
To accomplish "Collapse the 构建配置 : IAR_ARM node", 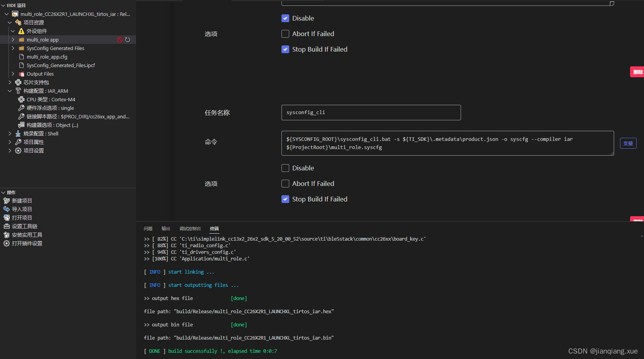I will (10, 91).
